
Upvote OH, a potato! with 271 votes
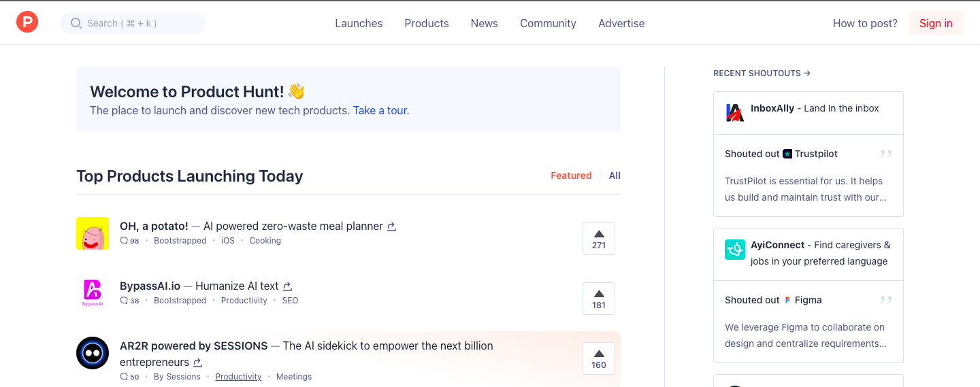coord(599,239)
